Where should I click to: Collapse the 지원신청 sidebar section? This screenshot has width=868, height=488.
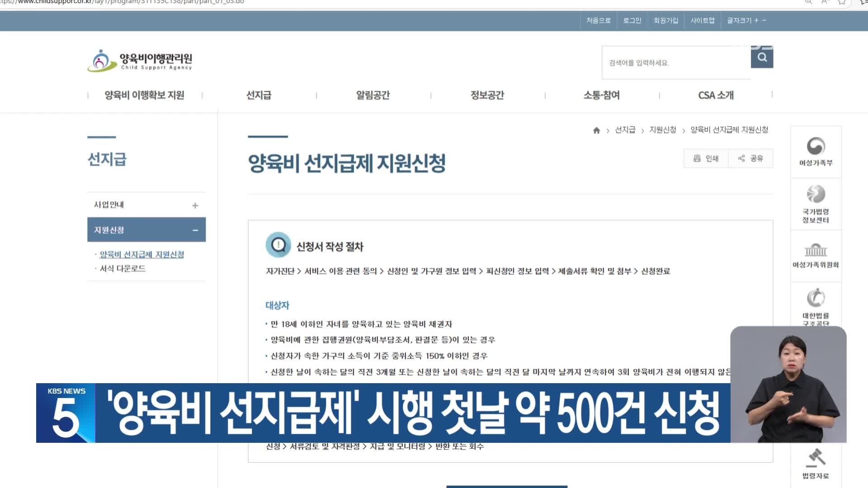pyautogui.click(x=146, y=230)
